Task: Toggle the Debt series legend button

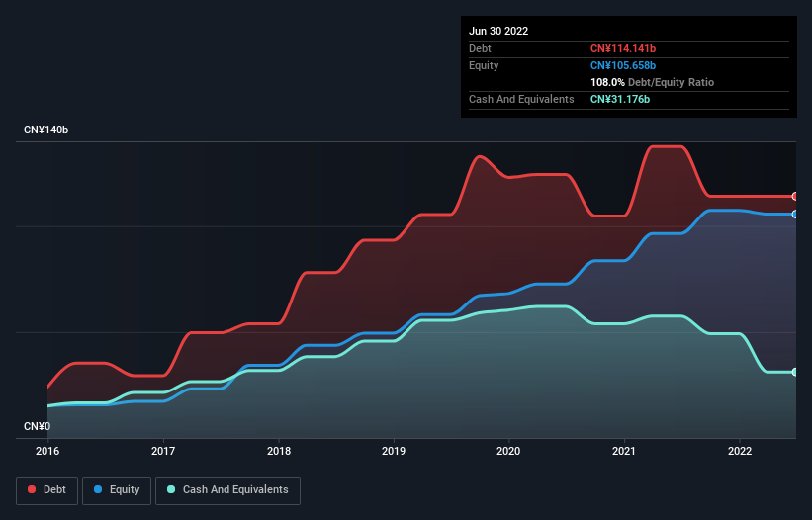Action: [47, 490]
